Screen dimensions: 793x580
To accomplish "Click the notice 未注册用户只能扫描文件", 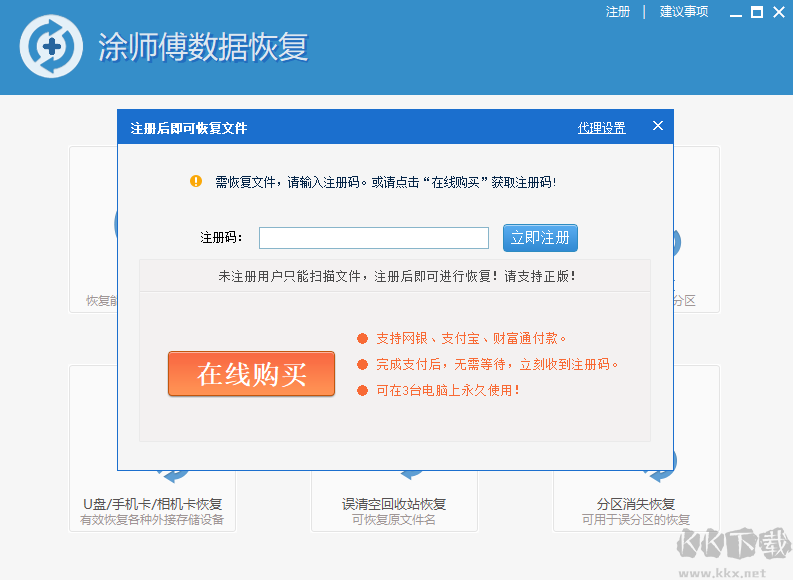I will tap(397, 276).
